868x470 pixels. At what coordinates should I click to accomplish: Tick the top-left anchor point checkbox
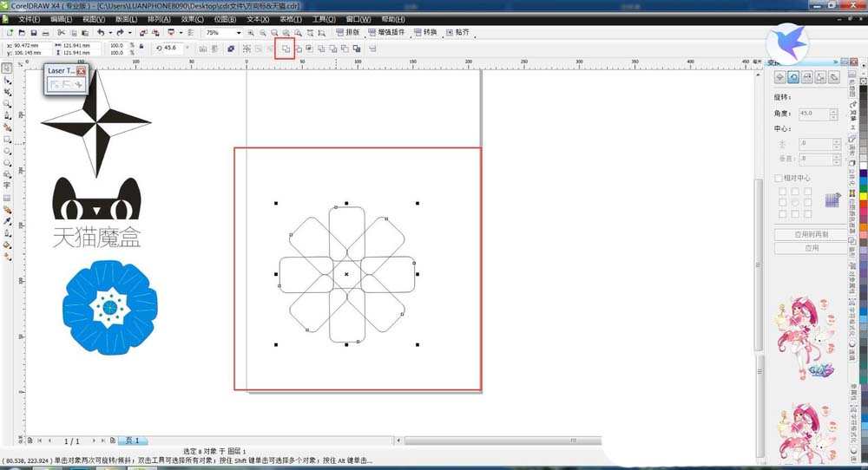point(782,191)
